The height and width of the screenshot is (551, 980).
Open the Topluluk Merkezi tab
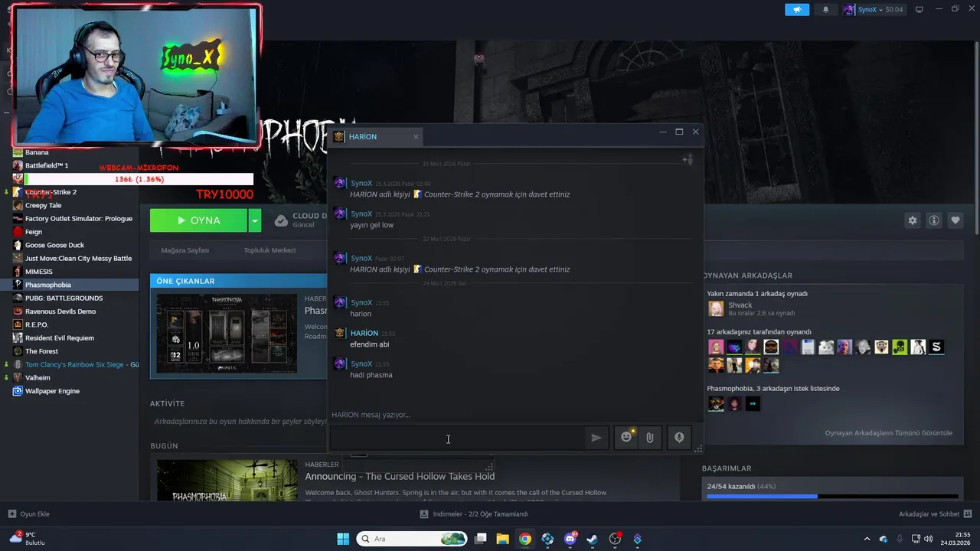(x=269, y=250)
